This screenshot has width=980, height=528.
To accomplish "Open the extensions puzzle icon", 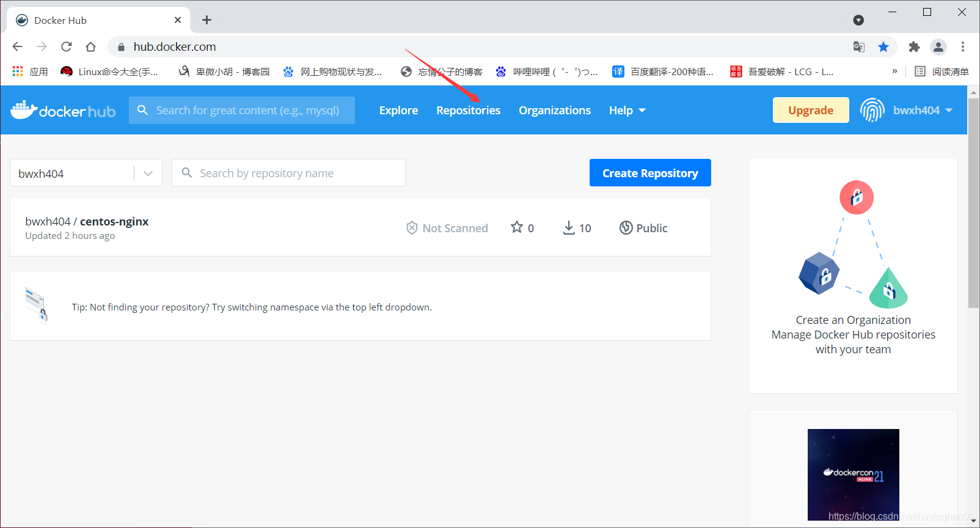I will click(914, 46).
